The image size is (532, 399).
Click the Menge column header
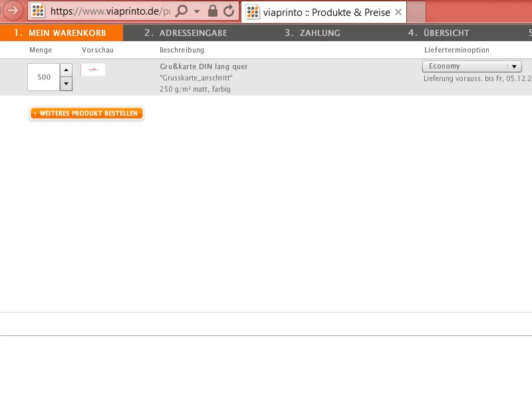(41, 50)
